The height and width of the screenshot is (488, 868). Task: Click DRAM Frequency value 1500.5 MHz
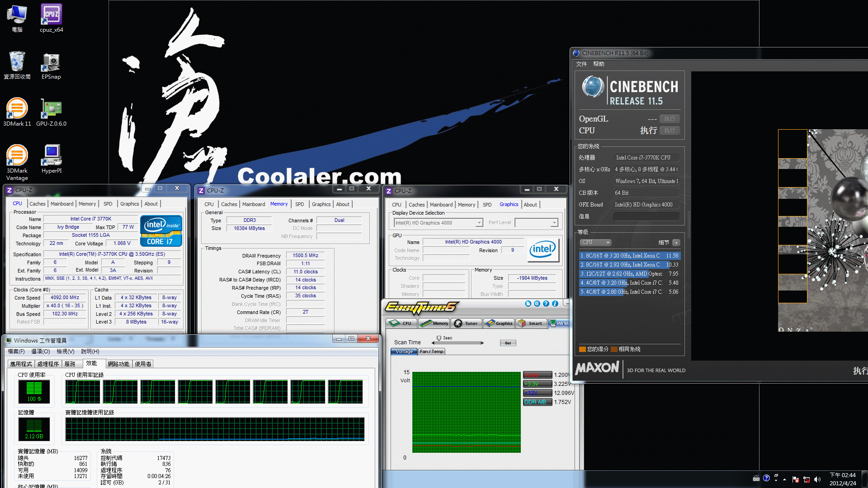[x=305, y=256]
